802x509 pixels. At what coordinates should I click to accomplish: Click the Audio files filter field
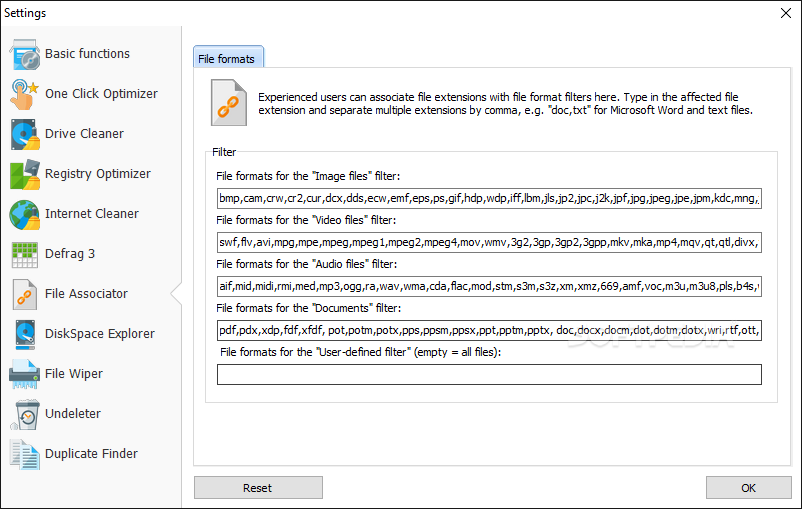(x=489, y=286)
